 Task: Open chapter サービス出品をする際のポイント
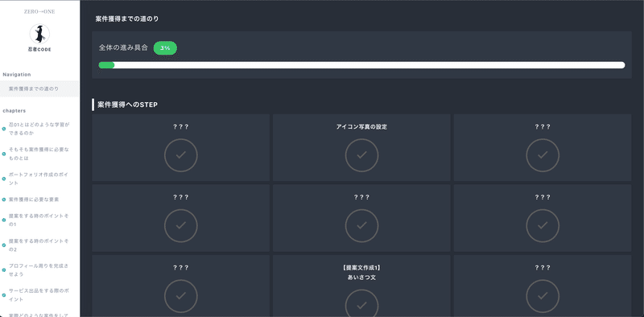pos(39,295)
